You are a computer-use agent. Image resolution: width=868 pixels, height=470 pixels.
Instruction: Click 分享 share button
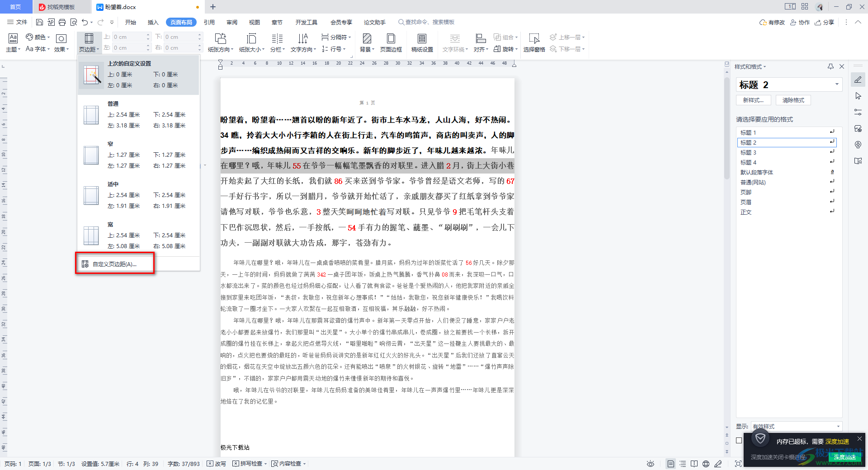coord(824,22)
